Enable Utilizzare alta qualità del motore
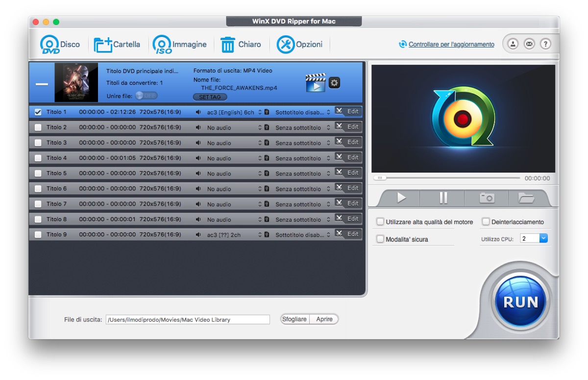This screenshot has width=588, height=380. pos(380,222)
